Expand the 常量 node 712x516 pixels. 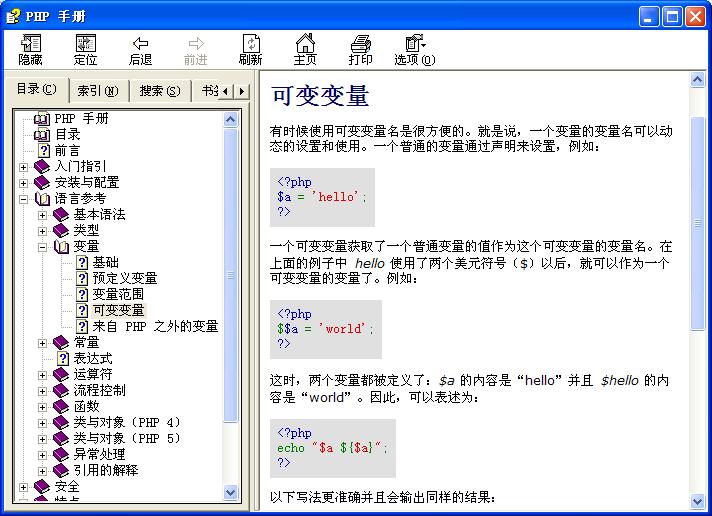42,343
